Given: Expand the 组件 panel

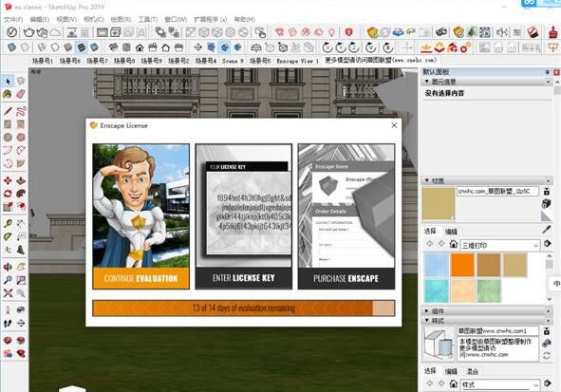Looking at the screenshot, I should pyautogui.click(x=427, y=311).
